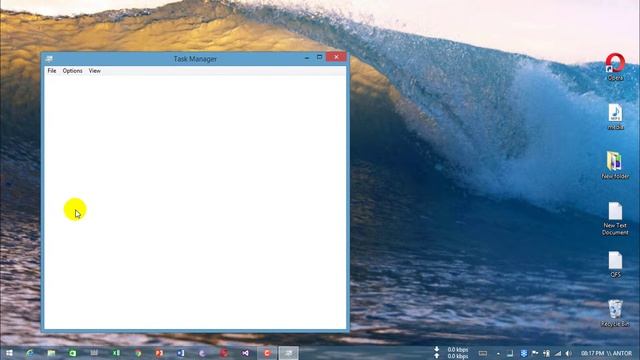Open the File menu in Task Manager
640x360 pixels.
(52, 71)
